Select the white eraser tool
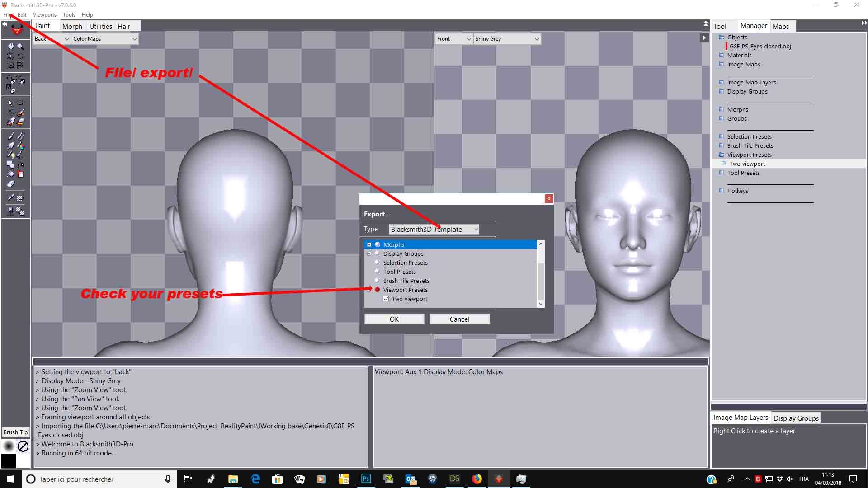 pyautogui.click(x=11, y=184)
